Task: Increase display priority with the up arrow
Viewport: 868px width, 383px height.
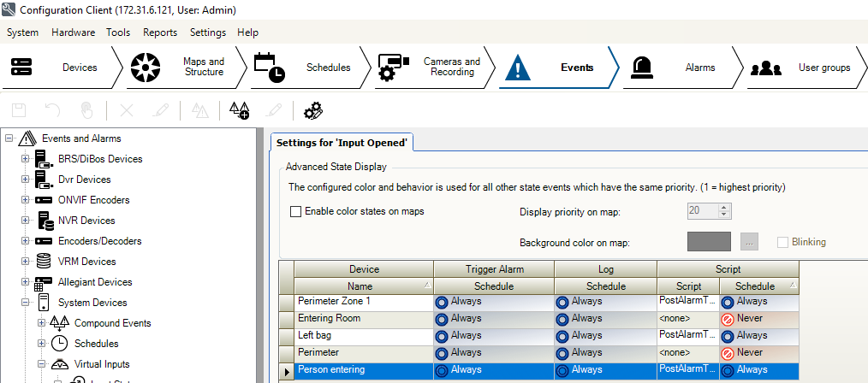Action: pos(724,207)
